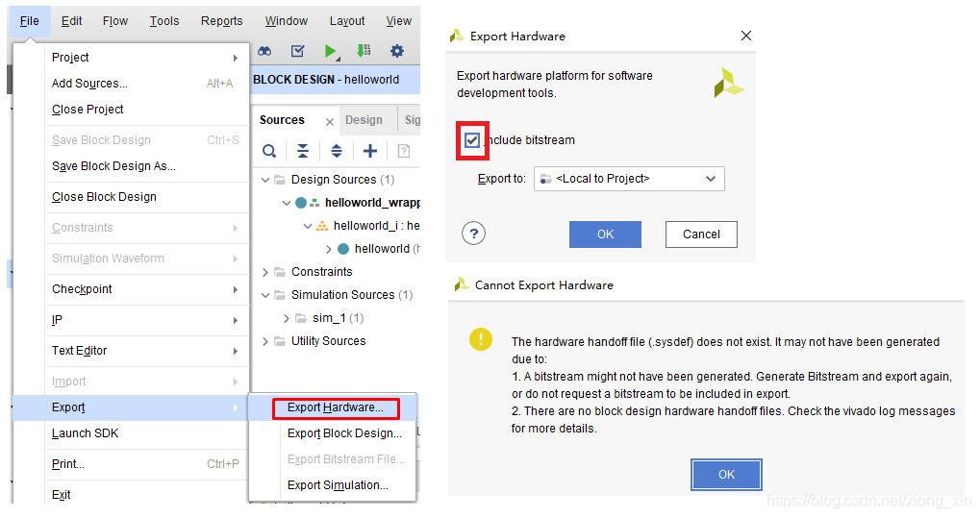Screen dimensions: 980x518
Task: Click the sim_1 folder icon
Action: [x=301, y=318]
